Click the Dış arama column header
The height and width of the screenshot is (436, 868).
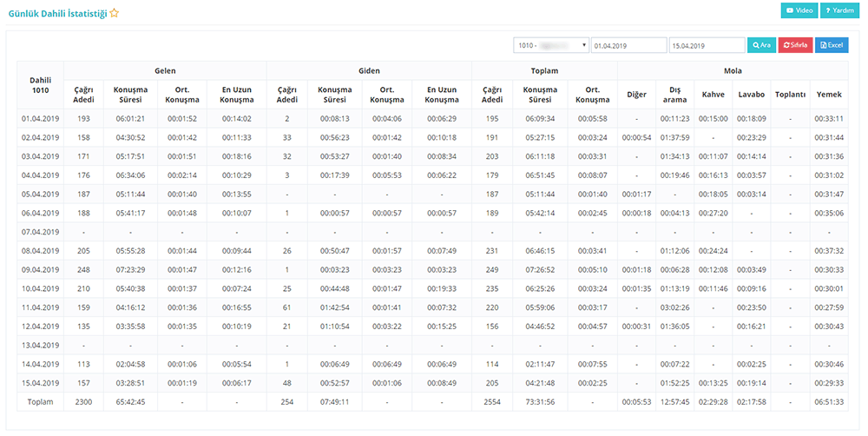674,94
